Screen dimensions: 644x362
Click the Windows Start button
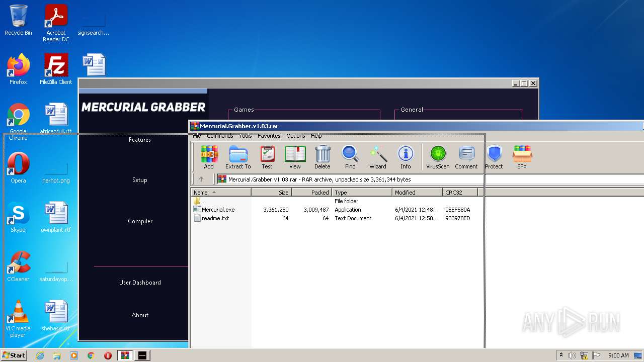(14, 355)
